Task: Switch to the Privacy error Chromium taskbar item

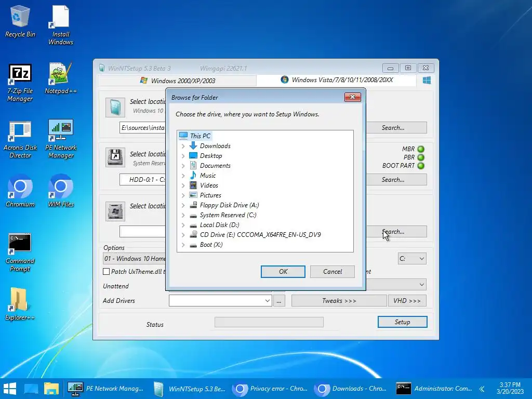Action: pyautogui.click(x=270, y=389)
